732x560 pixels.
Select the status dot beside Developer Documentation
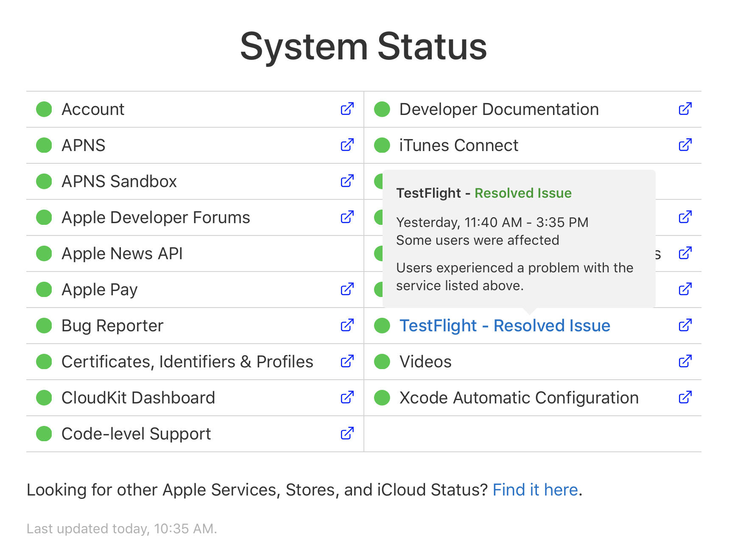tap(382, 109)
